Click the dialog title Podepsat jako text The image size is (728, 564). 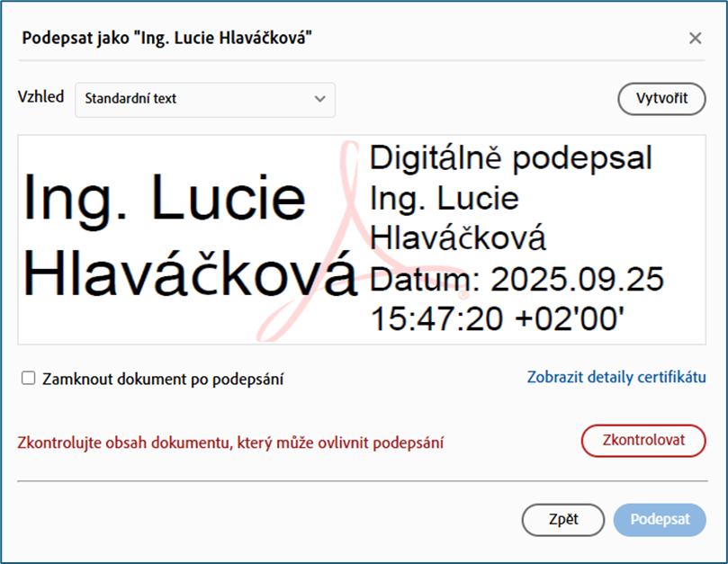(167, 38)
